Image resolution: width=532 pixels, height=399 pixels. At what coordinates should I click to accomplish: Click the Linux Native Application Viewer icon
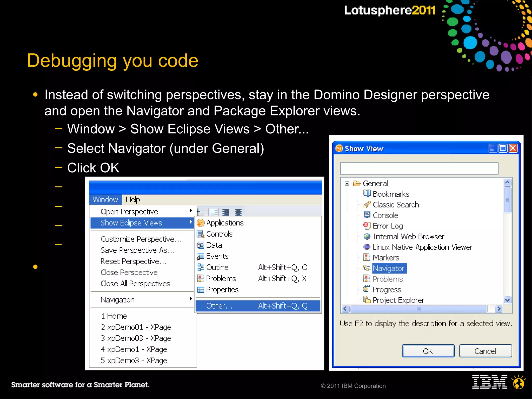click(x=367, y=247)
